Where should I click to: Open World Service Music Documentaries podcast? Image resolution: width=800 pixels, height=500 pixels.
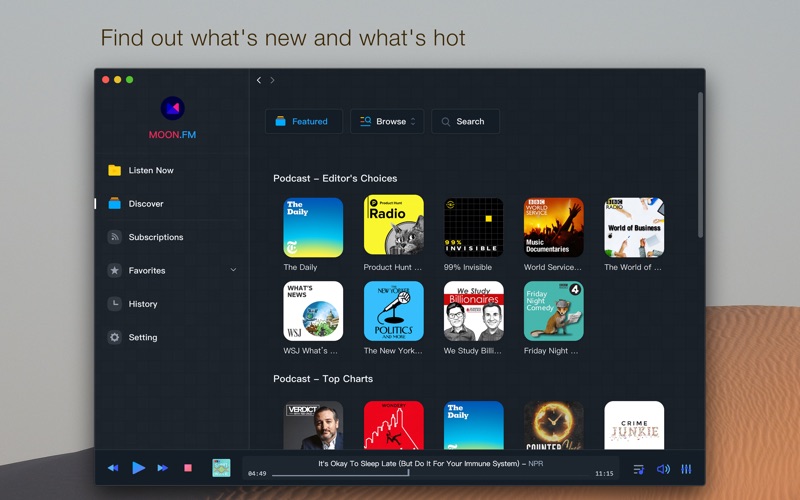(x=554, y=228)
